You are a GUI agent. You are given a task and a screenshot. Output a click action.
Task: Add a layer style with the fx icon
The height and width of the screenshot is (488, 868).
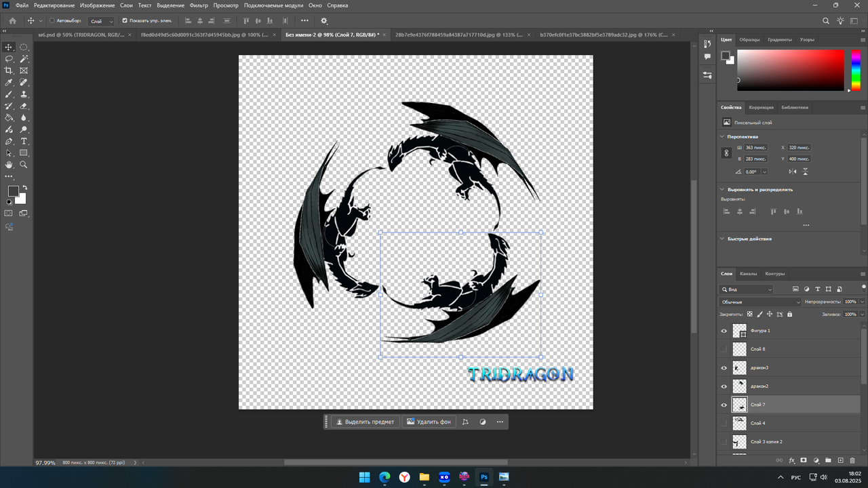coord(791,460)
